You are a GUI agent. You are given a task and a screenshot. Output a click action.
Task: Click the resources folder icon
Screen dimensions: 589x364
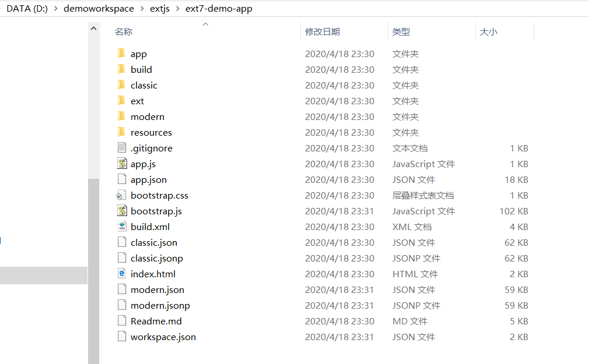(121, 132)
